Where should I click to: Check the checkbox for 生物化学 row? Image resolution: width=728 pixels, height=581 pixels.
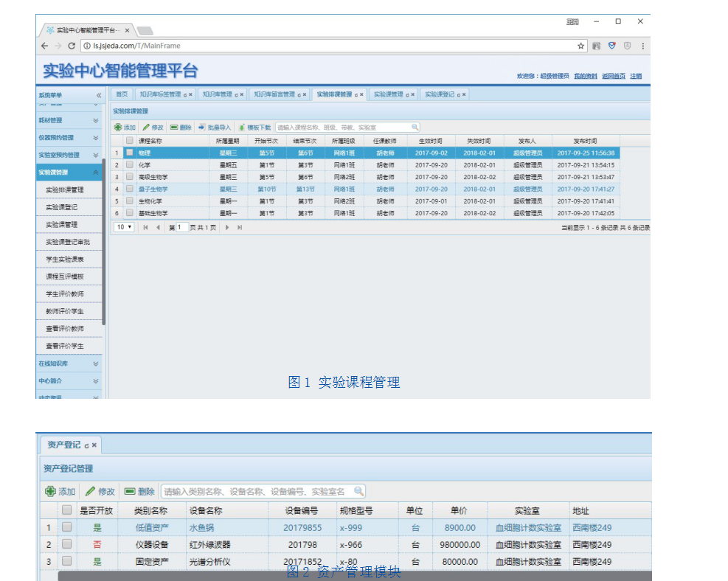pos(130,201)
